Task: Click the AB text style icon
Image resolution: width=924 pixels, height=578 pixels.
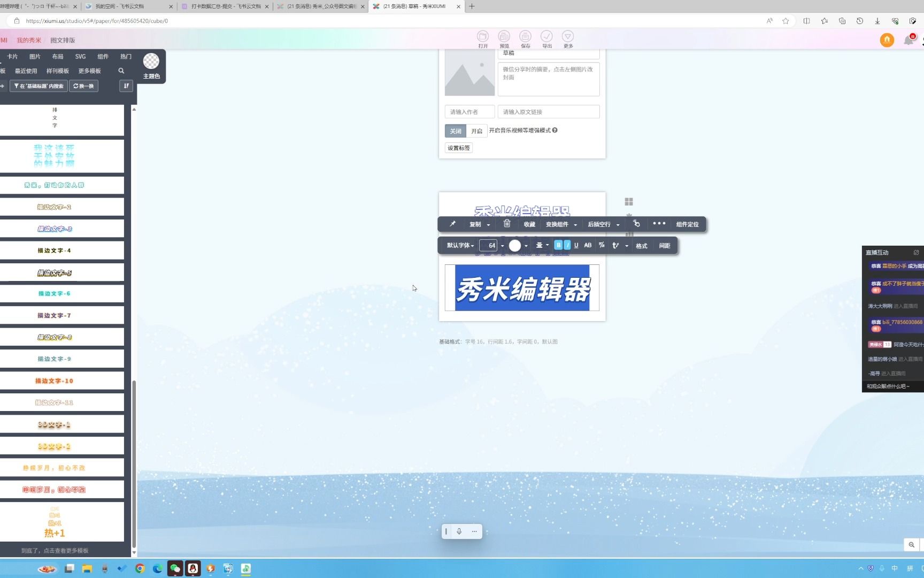Action: coord(588,245)
